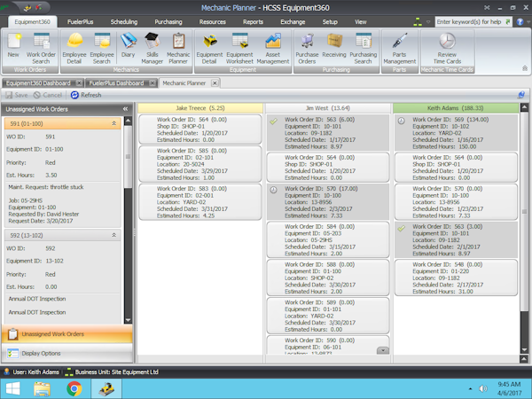
Task: Open the Purchasing ribbon tab
Action: (168, 21)
